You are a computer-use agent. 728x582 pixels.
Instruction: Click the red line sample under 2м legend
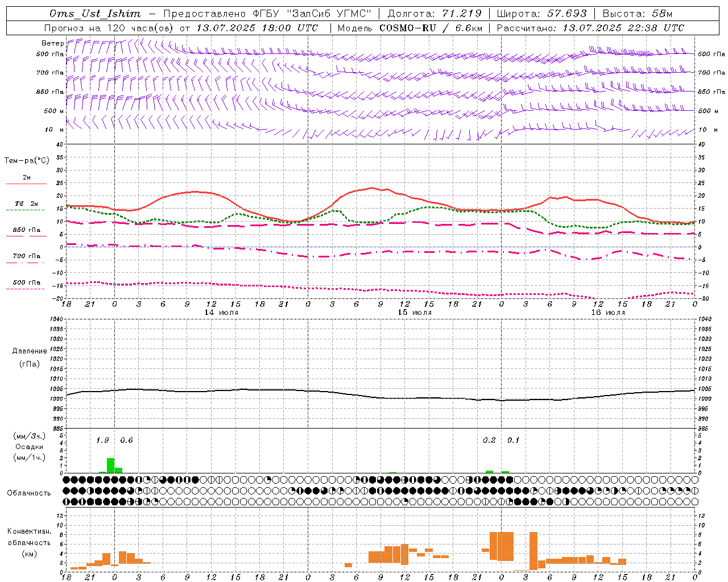click(x=26, y=184)
